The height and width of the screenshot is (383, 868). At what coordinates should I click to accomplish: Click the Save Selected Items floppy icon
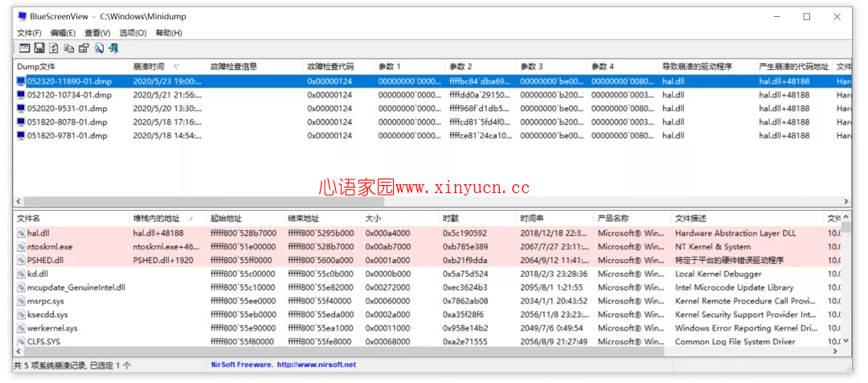tap(39, 48)
